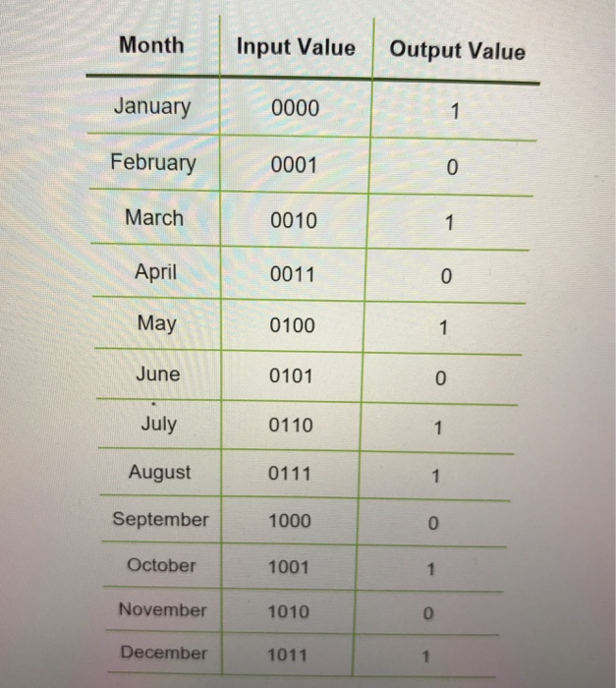
Task: Click the January month cell
Action: [x=152, y=106]
